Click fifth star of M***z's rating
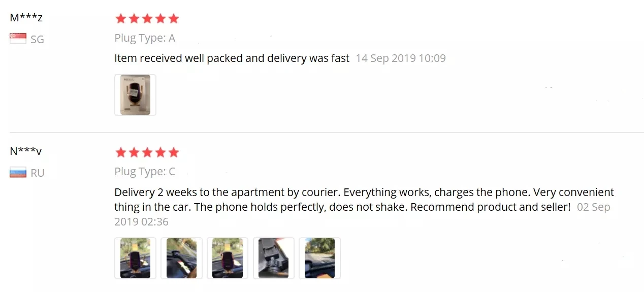The width and height of the screenshot is (644, 292). point(174,19)
